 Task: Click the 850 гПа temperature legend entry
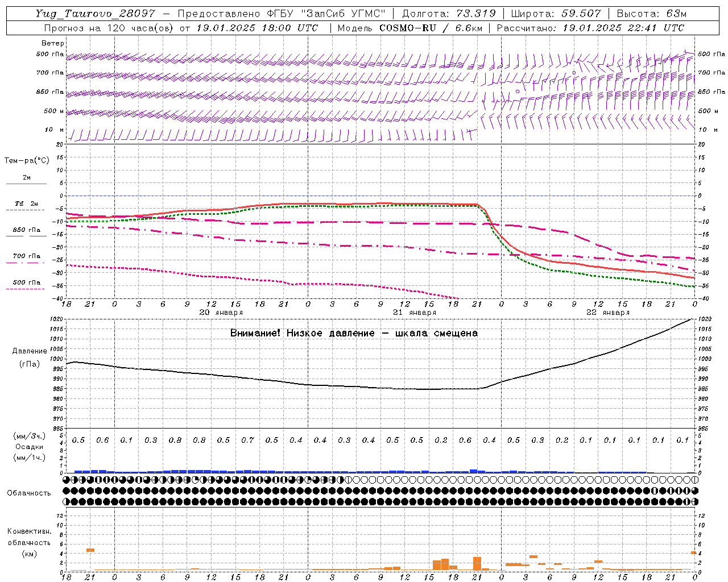(27, 230)
